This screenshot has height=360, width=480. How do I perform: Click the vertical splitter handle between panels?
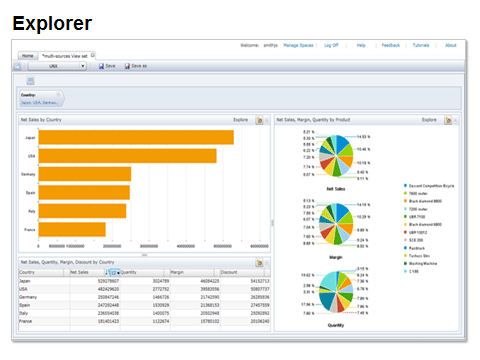[272, 223]
